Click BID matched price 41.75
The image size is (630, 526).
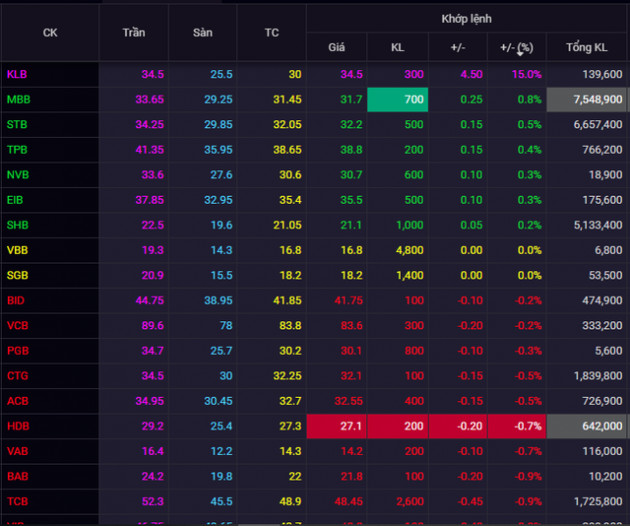click(348, 300)
